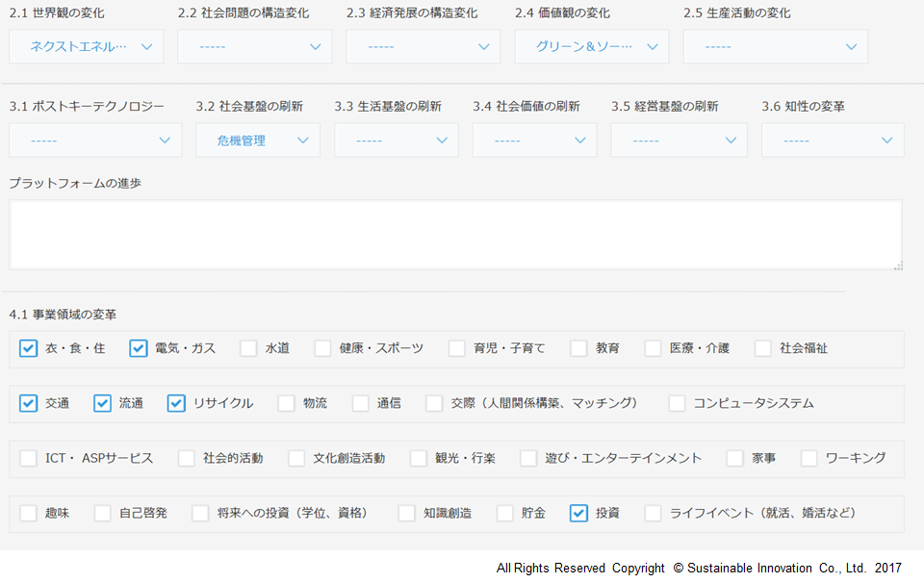This screenshot has width=924, height=583.
Task: Open the 2.3 経済発展の構造変化 dropdown
Action: pos(423,46)
